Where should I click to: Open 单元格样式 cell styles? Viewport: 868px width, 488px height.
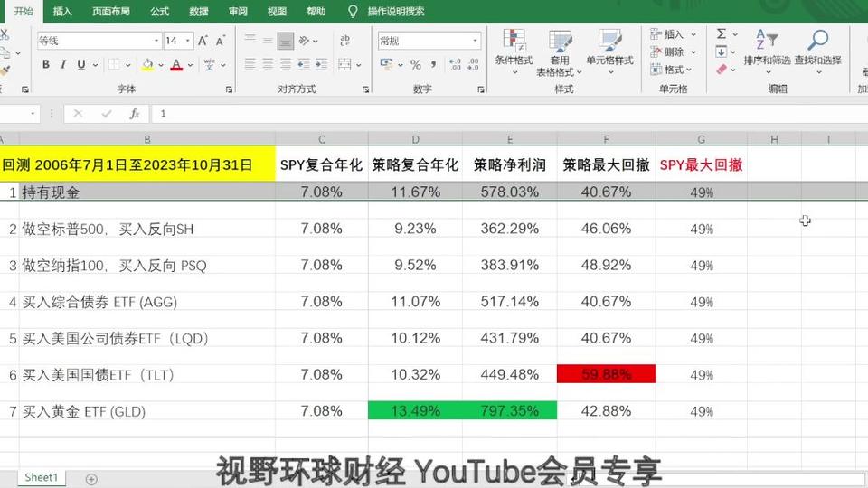coord(609,52)
